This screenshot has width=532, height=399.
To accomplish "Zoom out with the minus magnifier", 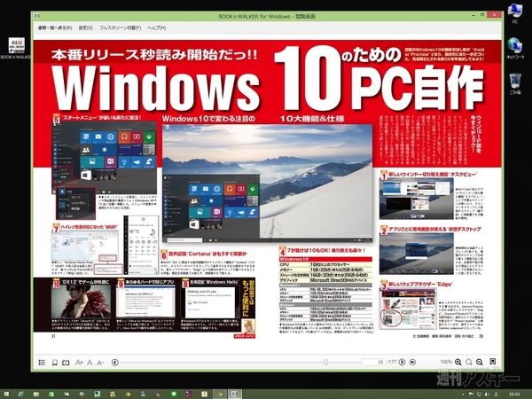I will click(x=479, y=362).
